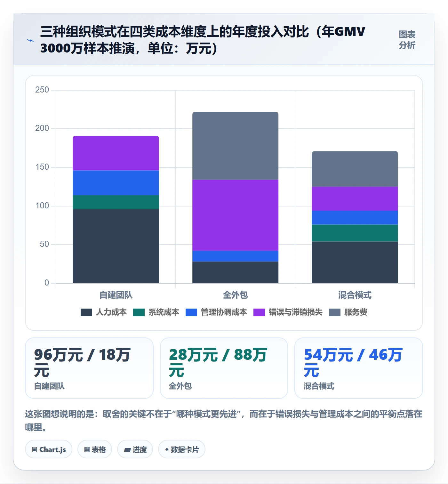Screen dimensions: 448x484
Task: Click the 人力成本 legend label text
Action: pos(111,312)
